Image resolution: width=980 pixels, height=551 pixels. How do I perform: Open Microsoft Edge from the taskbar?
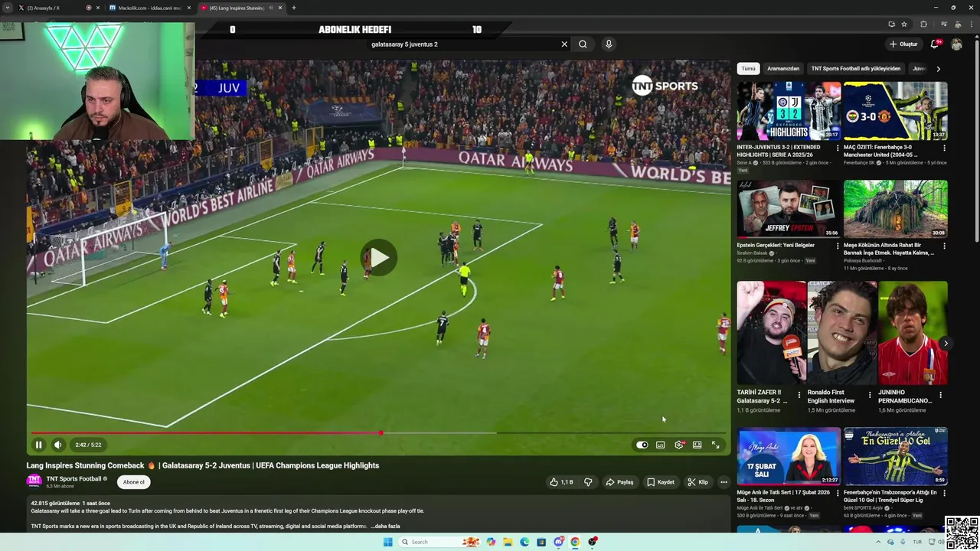click(x=524, y=542)
